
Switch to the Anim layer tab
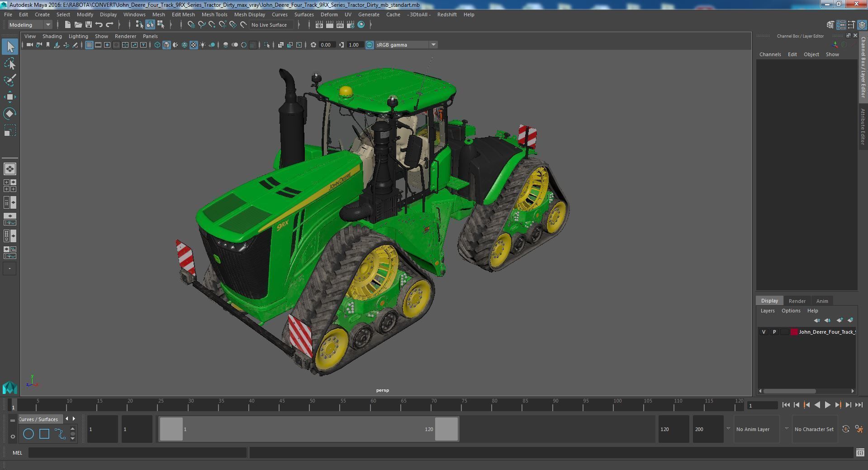(x=822, y=301)
